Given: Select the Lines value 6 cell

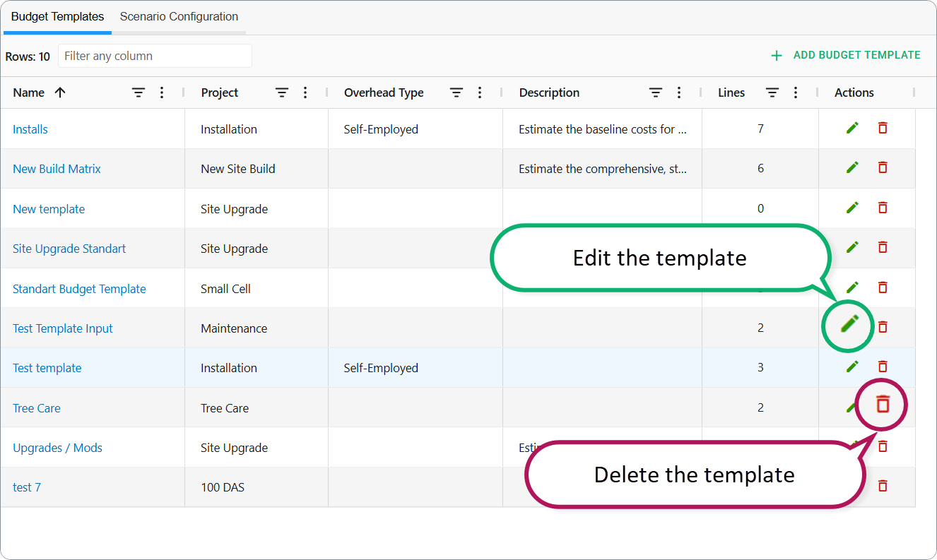Looking at the screenshot, I should point(760,169).
